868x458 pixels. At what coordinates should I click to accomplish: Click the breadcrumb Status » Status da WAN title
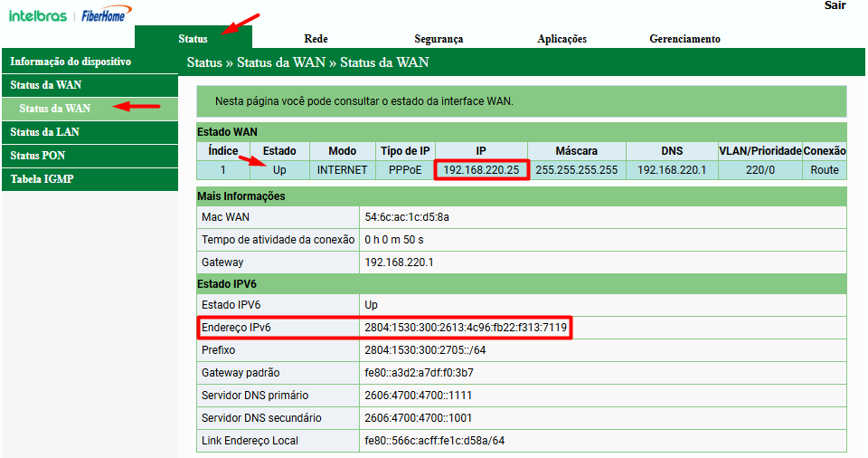[x=307, y=62]
